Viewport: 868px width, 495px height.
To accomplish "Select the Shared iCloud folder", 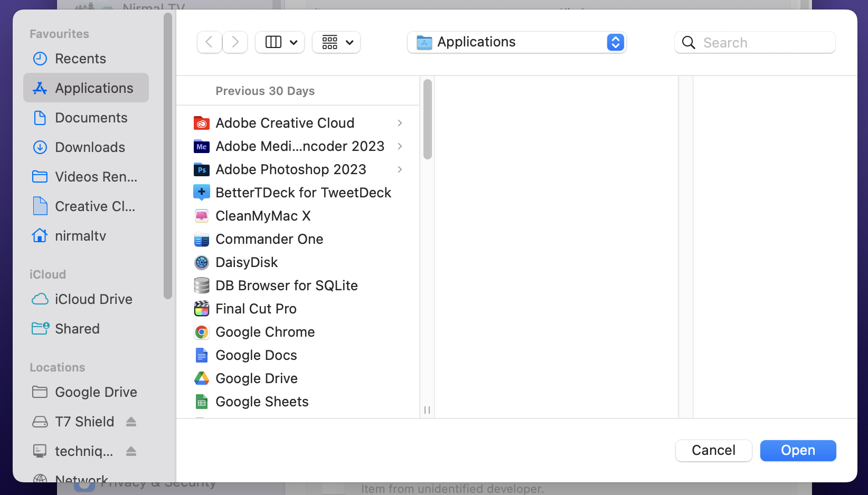I will tap(86, 329).
